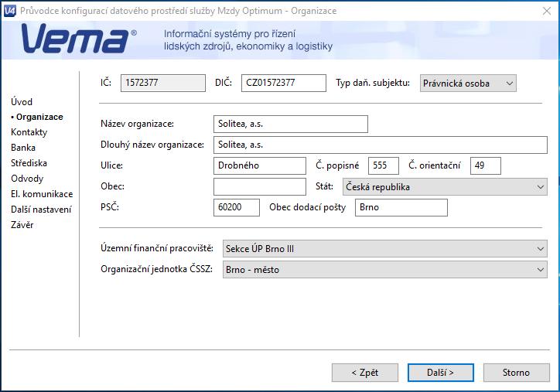Click the Č. orientační label

[434, 165]
